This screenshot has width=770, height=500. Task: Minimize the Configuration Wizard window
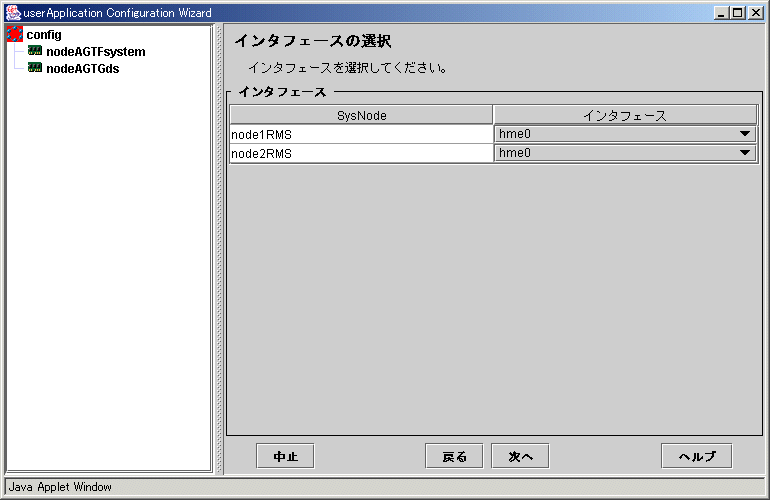click(720, 13)
